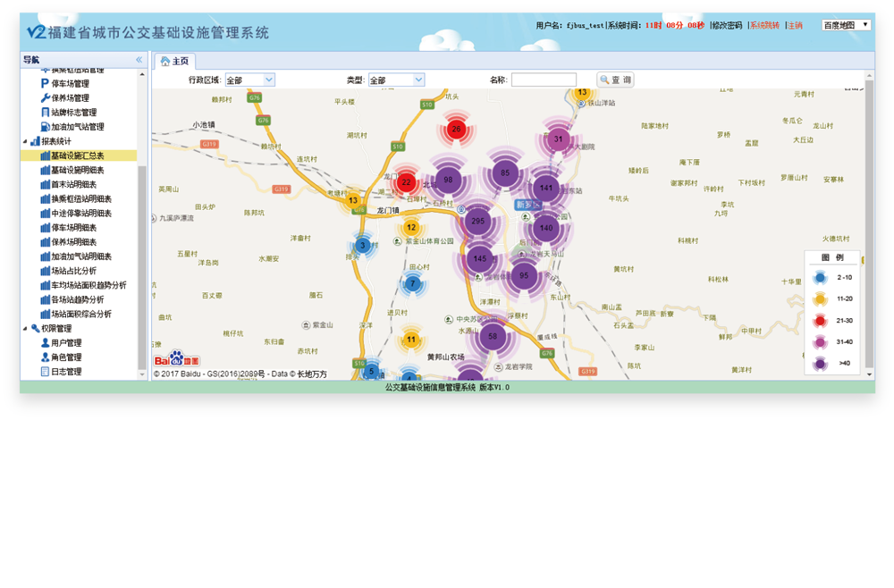This screenshot has width=894, height=588.
Task: Open 场站面积综合分析 report
Action: pyautogui.click(x=81, y=314)
